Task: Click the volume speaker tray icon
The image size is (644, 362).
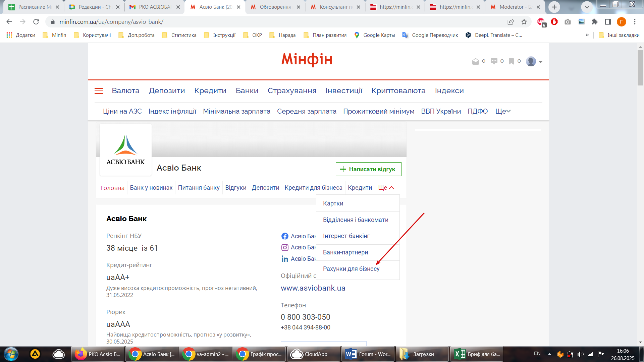Action: point(581,354)
